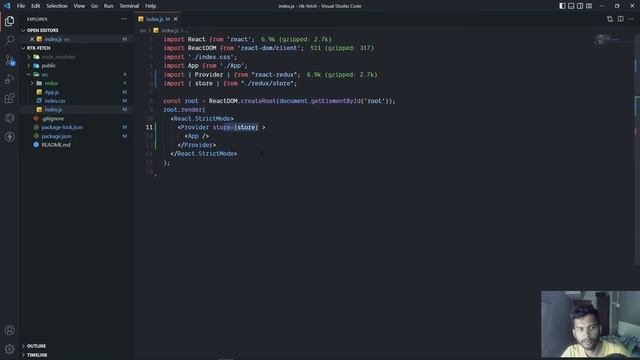Select the index.js editor tab
Viewport: 640px width, 360px height.
tap(157, 19)
